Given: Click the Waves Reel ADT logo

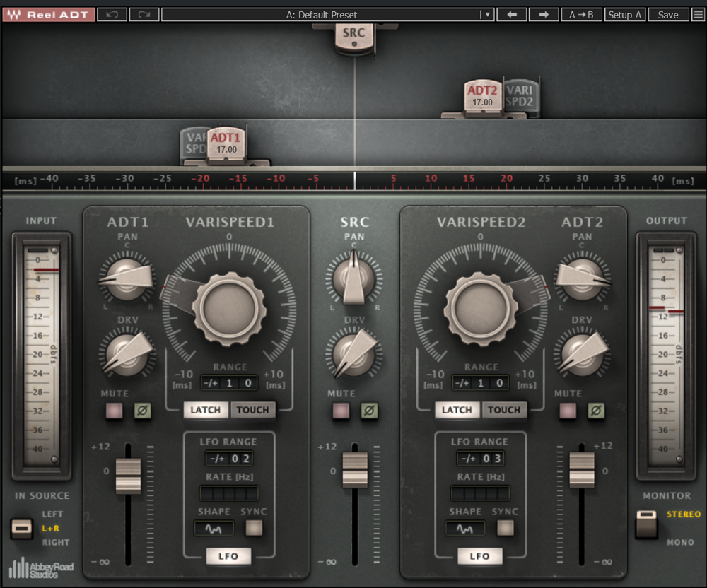Looking at the screenshot, I should pos(48,14).
